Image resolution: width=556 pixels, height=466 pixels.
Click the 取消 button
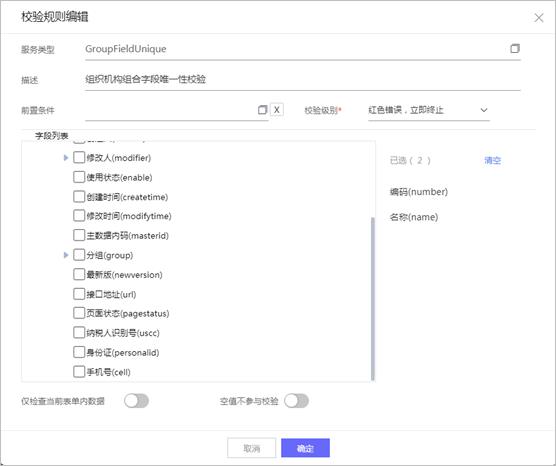251,448
